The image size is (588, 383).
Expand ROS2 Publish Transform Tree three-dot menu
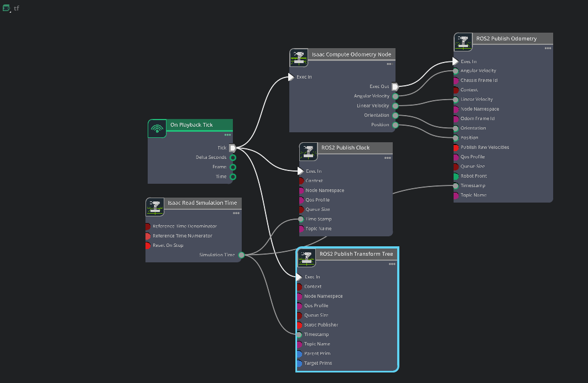392,264
